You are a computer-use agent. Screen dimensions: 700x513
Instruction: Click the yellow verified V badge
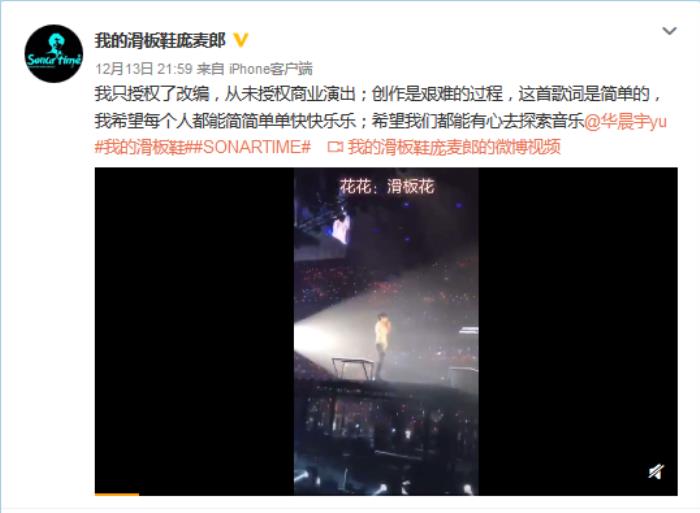[241, 41]
